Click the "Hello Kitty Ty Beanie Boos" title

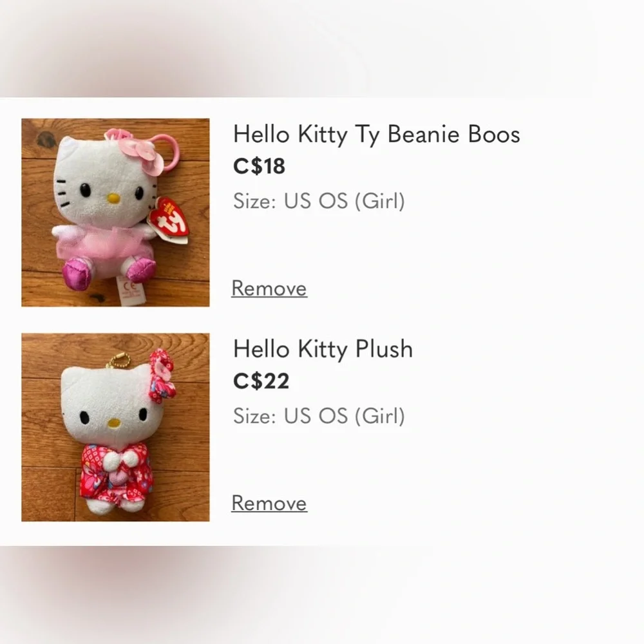(376, 134)
